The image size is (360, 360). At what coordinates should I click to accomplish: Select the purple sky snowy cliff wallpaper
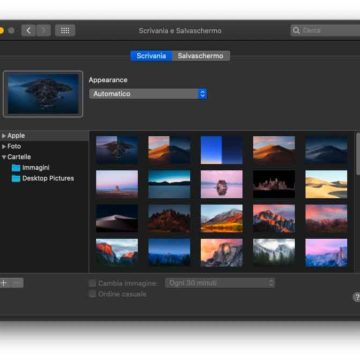click(326, 253)
